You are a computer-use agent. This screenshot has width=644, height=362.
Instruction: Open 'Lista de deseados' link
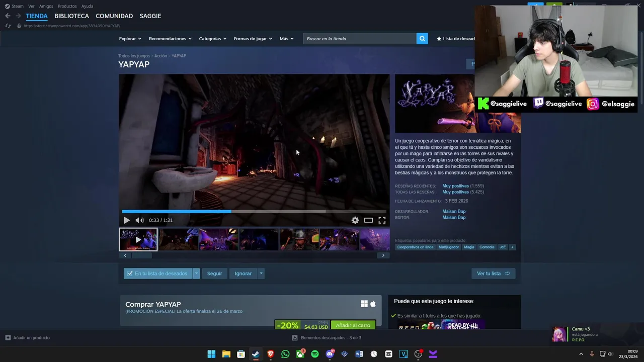click(455, 39)
